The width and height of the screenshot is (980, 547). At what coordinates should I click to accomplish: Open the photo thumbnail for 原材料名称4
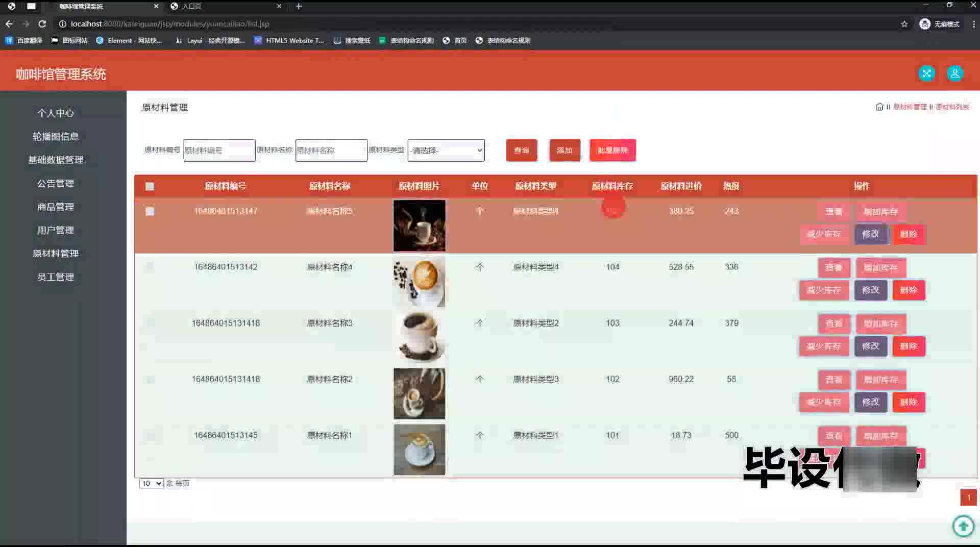(419, 282)
